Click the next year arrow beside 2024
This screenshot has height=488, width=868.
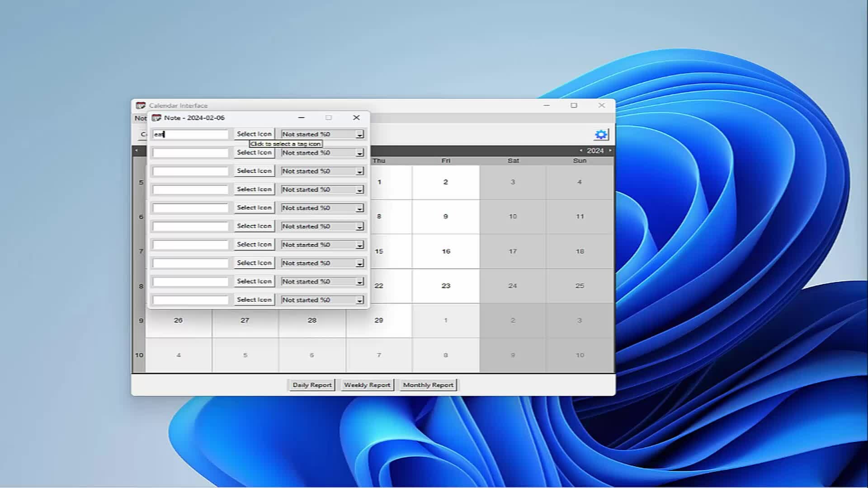point(610,150)
